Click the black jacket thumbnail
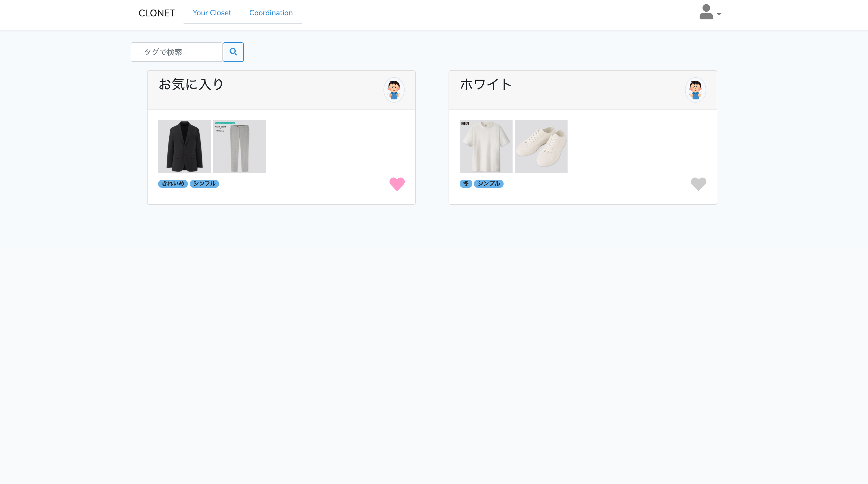Screen dimensions: 868x484 point(184,146)
